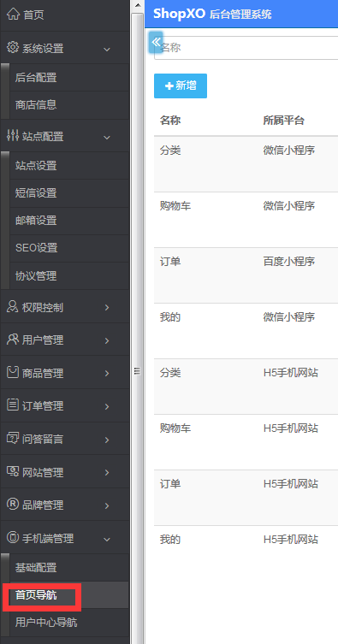Open the 邮箱设置 menu item
Viewport: 338px width, 644px height.
[x=69, y=221]
